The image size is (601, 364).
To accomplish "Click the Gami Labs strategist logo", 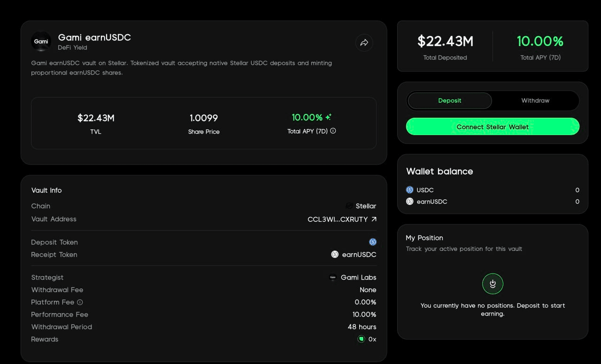I will [333, 277].
